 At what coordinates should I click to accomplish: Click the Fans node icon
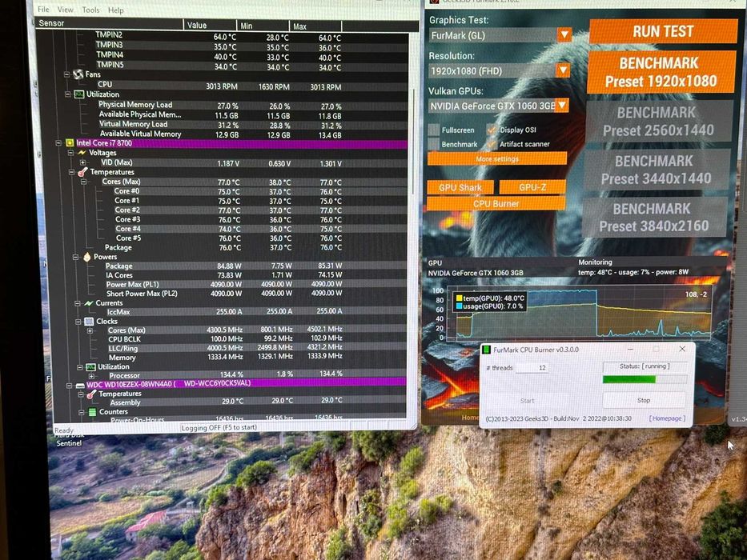pyautogui.click(x=78, y=74)
